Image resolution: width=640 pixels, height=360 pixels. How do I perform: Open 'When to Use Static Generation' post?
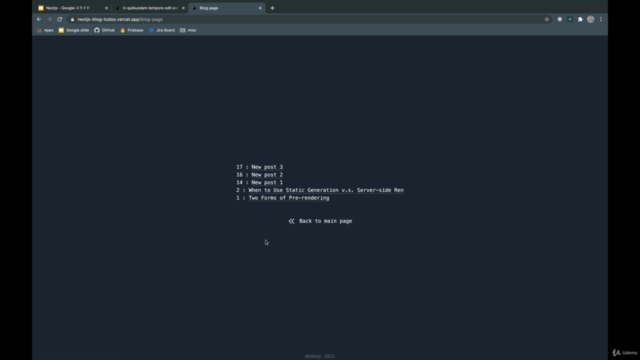tap(326, 190)
